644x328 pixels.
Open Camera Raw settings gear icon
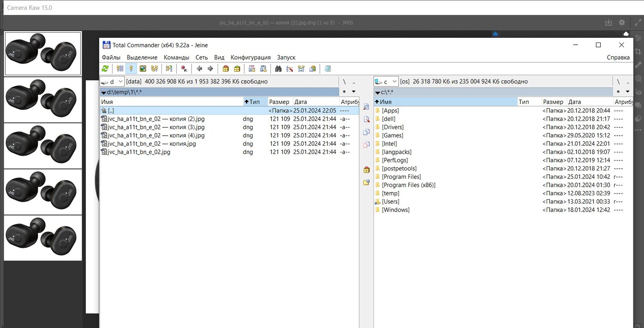tap(622, 23)
